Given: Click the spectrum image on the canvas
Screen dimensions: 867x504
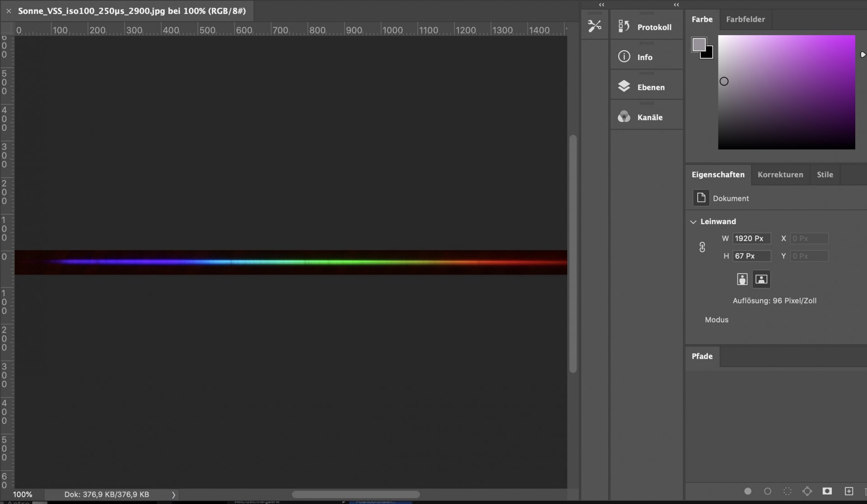Looking at the screenshot, I should coord(291,262).
